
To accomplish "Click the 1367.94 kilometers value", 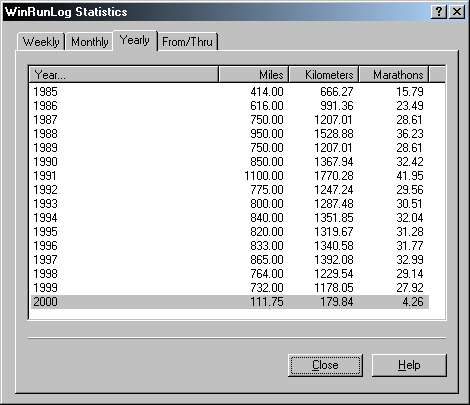I will click(334, 162).
